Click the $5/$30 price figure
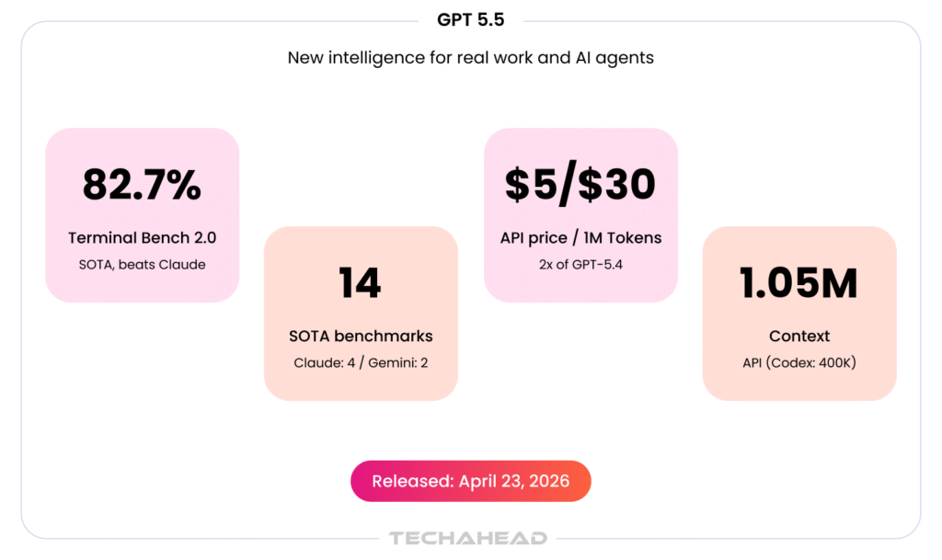The height and width of the screenshot is (560, 942). coord(580,184)
